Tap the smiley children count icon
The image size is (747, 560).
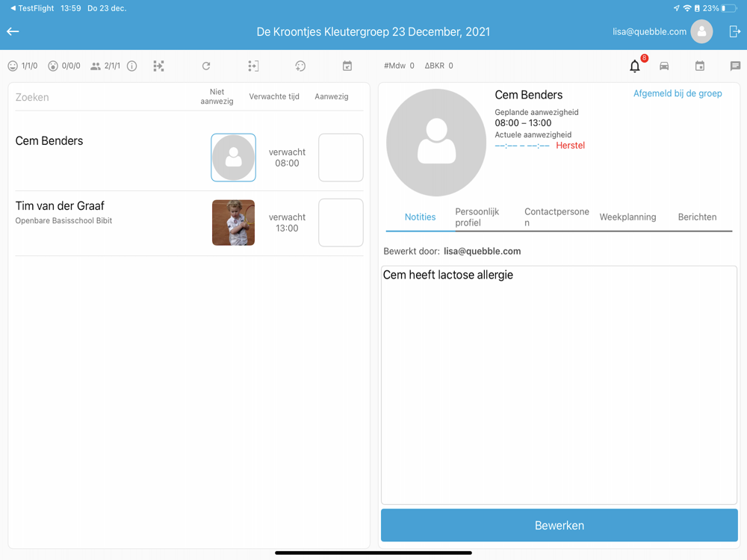(13, 66)
